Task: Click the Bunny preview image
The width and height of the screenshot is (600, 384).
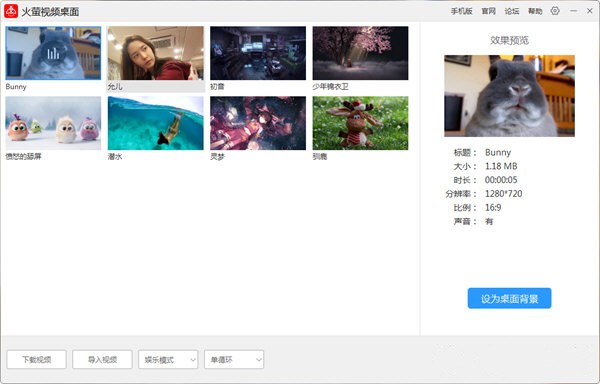Action: (509, 96)
